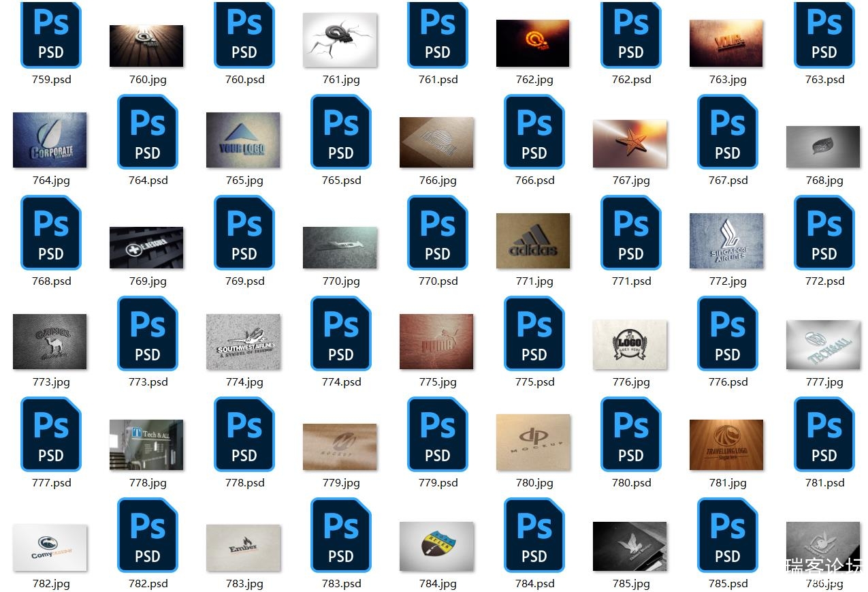Screen dimensions: 868x592
Task: Select the 761.psd file icon
Action: click(x=438, y=34)
